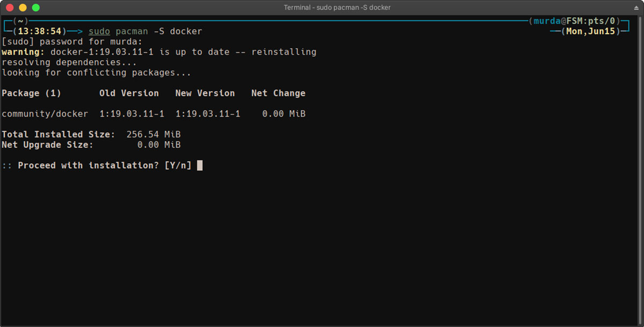Click the green maximize window button
This screenshot has width=644, height=327.
[35, 8]
